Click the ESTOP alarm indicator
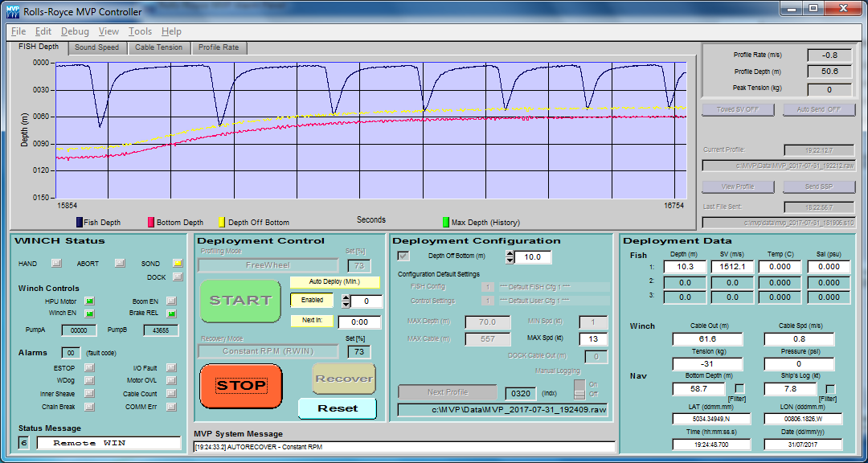This screenshot has height=463, width=868. (89, 368)
